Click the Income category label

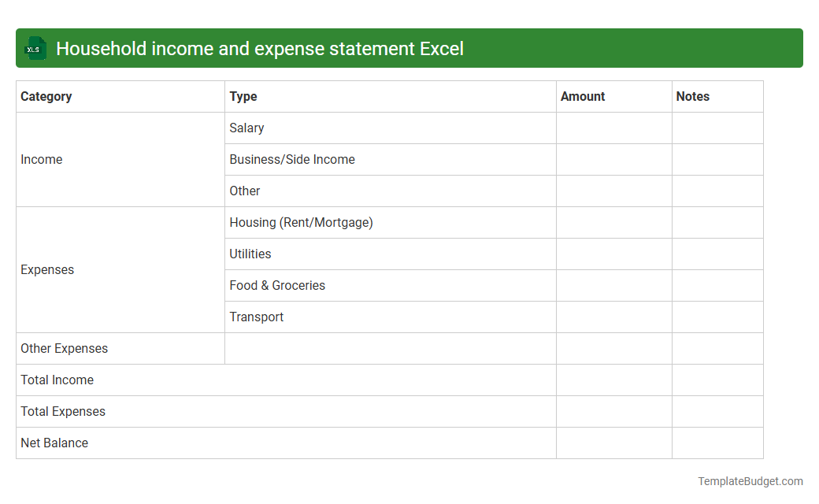pyautogui.click(x=42, y=159)
